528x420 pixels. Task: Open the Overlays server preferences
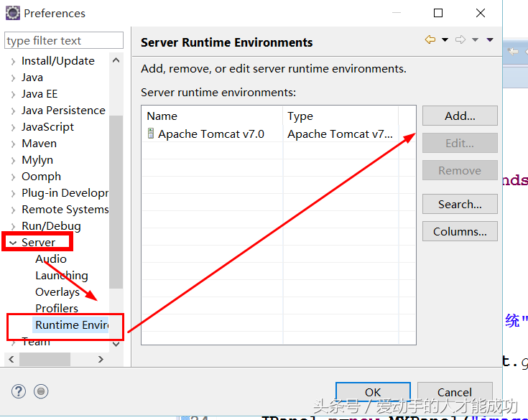tap(57, 291)
